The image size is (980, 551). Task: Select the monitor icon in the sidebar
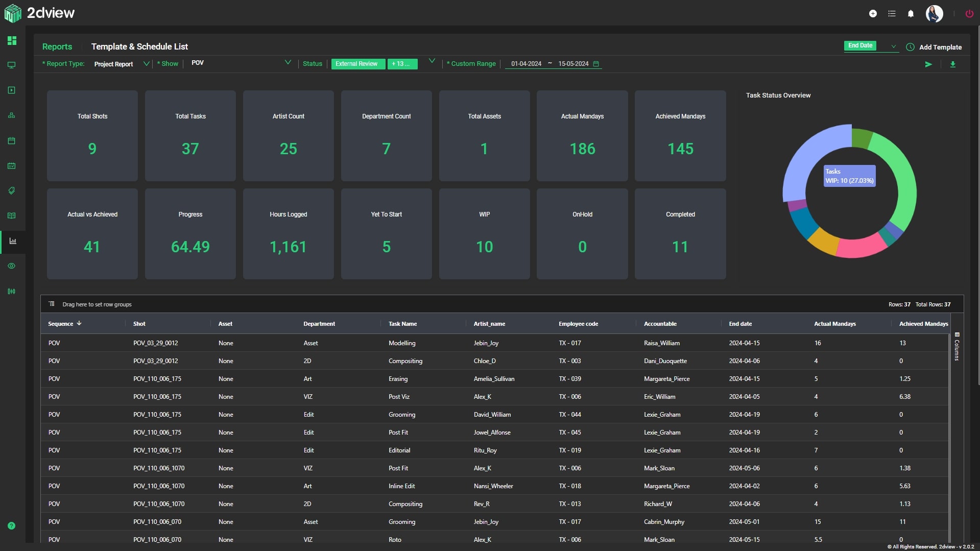tap(12, 65)
